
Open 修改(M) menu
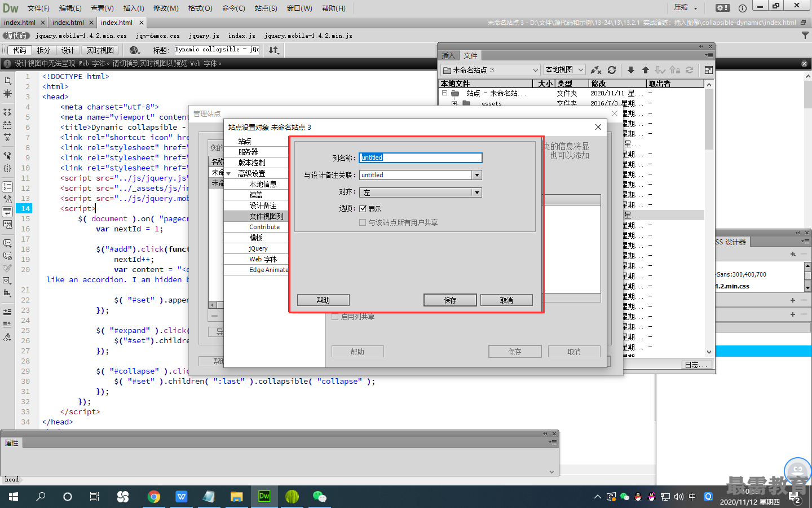click(x=166, y=8)
